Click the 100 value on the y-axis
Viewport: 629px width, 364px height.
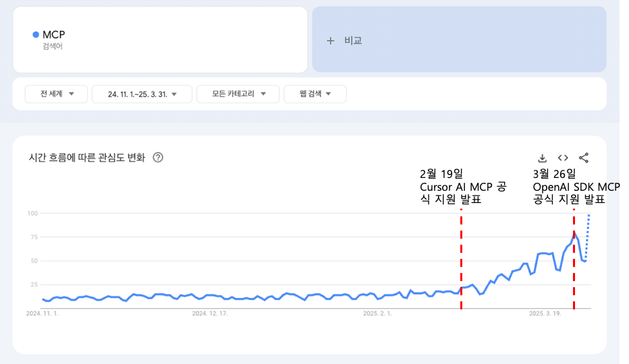(x=32, y=214)
